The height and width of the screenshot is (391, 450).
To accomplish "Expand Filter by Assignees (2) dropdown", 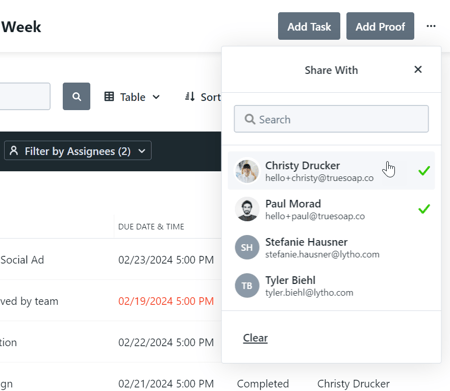I will [78, 151].
